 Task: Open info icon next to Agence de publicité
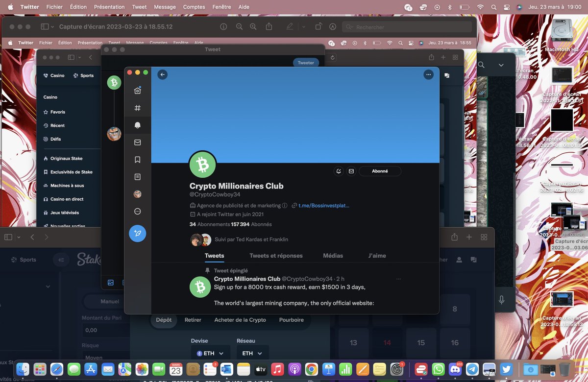pos(285,206)
